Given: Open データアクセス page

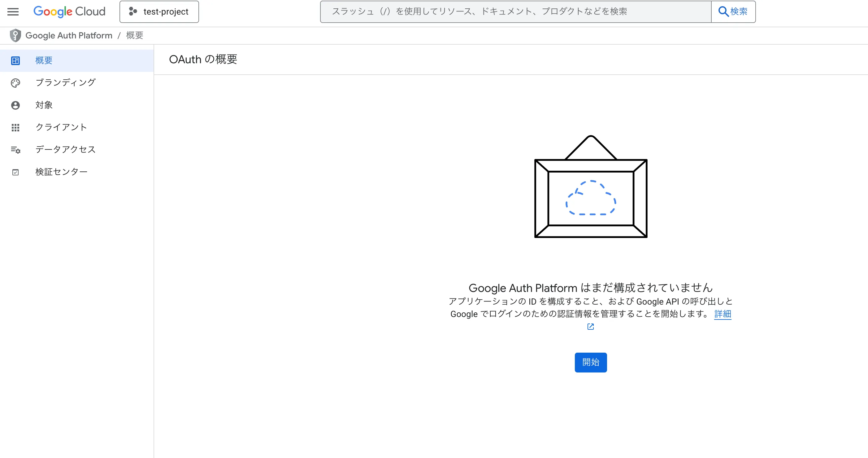Looking at the screenshot, I should coord(65,149).
